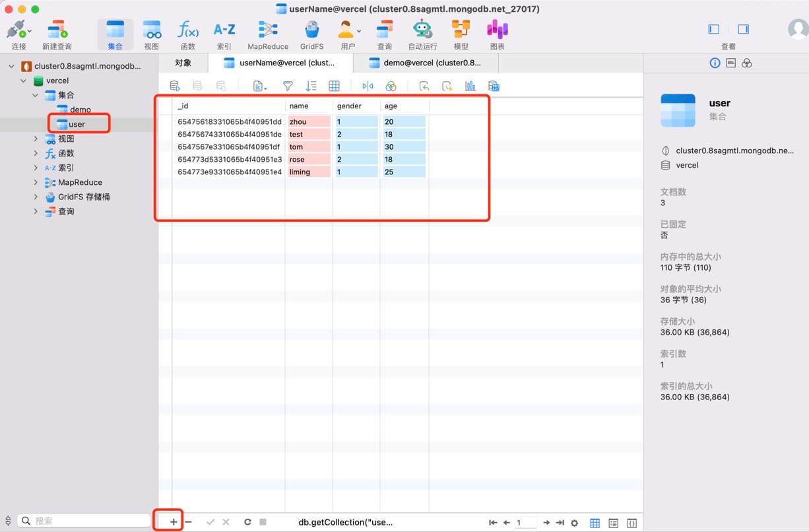The height and width of the screenshot is (532, 809).
Task: Open the 对象 objects tab
Action: point(183,63)
